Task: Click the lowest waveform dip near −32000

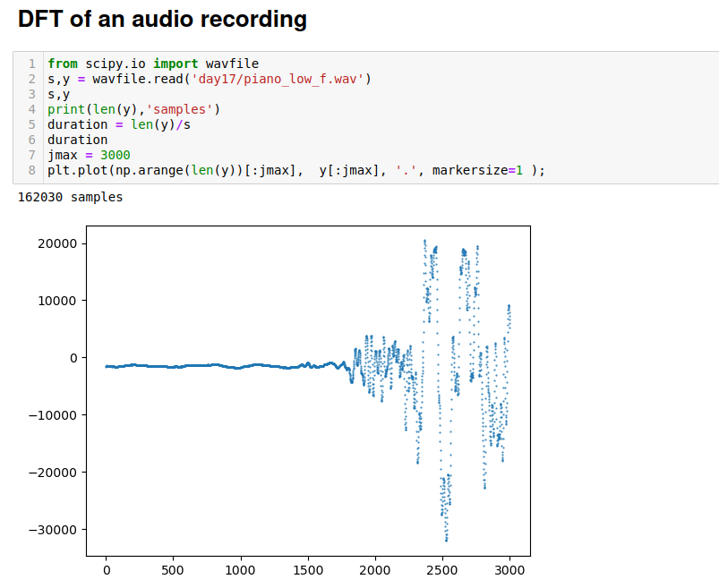Action: pyautogui.click(x=446, y=540)
